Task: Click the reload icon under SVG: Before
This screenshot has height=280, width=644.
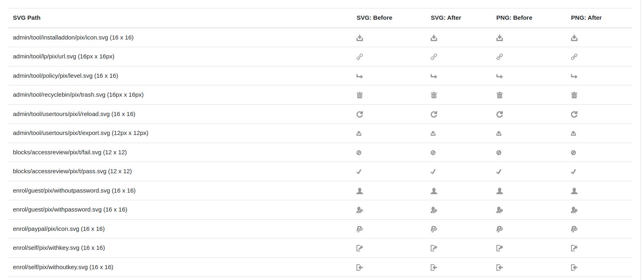Action: [x=360, y=114]
